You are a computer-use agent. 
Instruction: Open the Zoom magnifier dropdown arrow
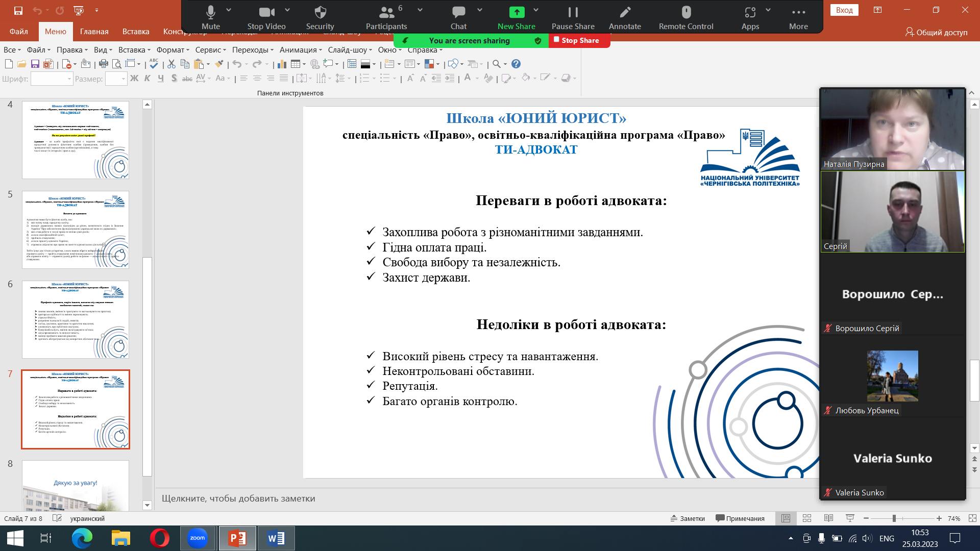point(505,64)
